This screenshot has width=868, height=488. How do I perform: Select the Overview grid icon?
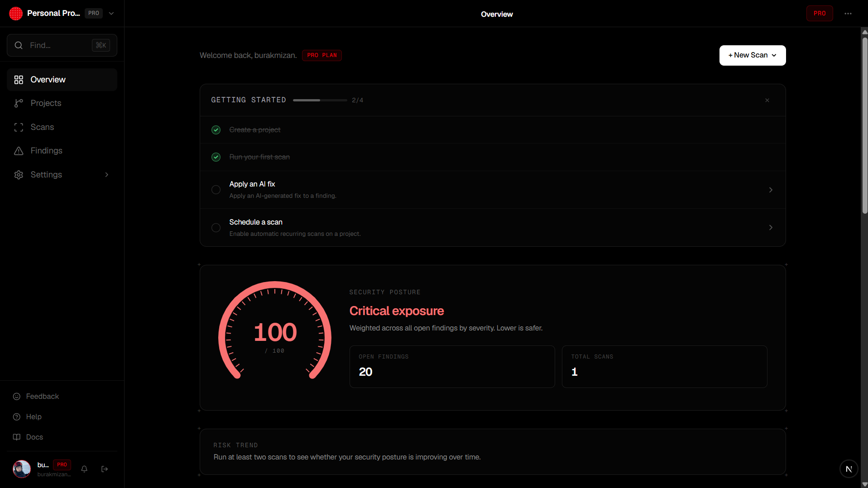coord(19,80)
